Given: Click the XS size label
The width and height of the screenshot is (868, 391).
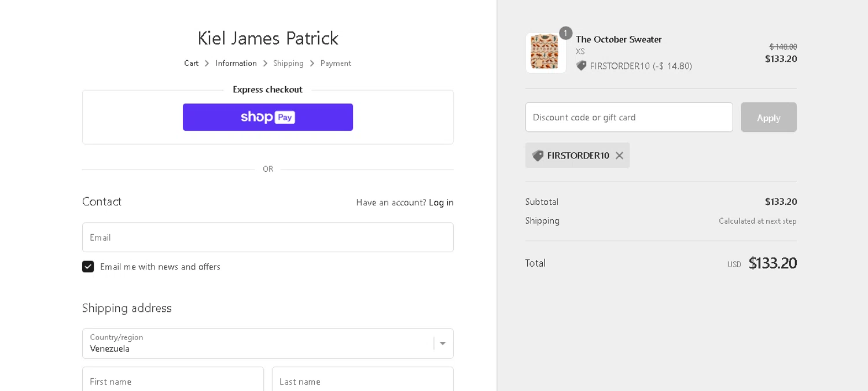Looking at the screenshot, I should (x=580, y=51).
